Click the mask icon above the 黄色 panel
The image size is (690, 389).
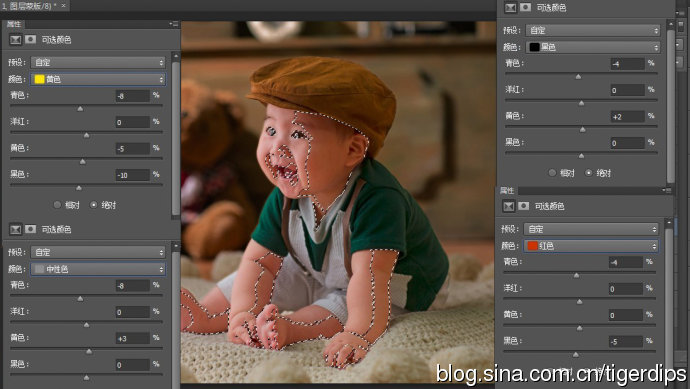[x=30, y=40]
